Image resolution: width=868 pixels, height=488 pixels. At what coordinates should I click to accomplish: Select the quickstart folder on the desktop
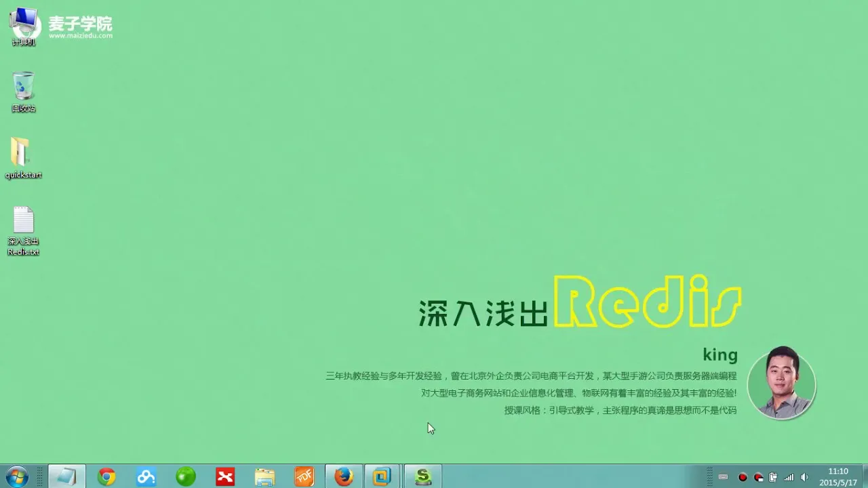pyautogui.click(x=24, y=159)
